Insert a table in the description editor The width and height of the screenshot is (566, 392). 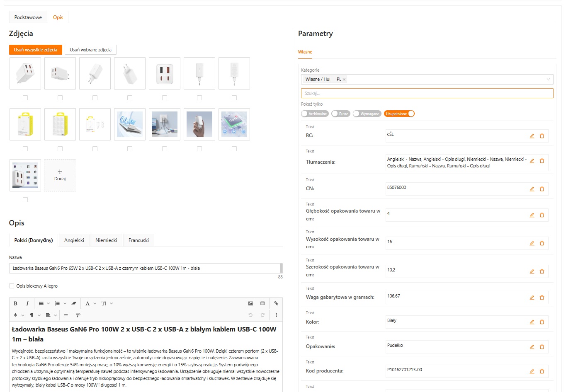(x=262, y=303)
